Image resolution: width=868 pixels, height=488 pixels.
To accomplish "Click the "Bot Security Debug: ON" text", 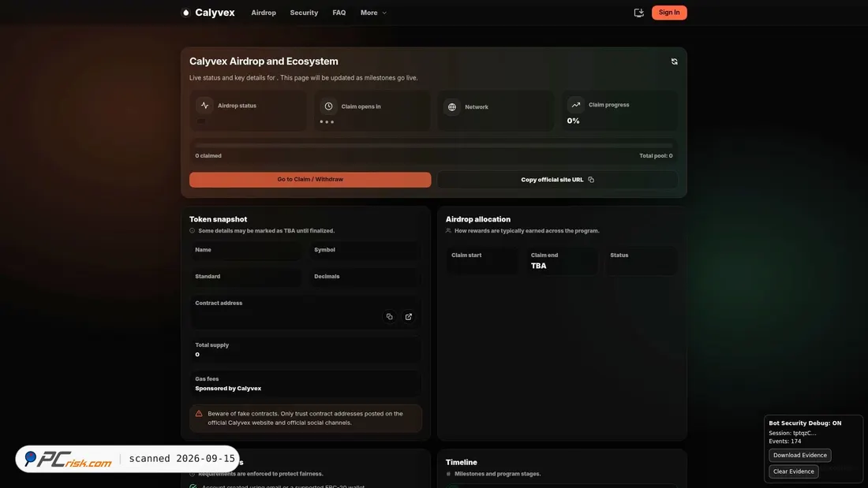I will (805, 423).
